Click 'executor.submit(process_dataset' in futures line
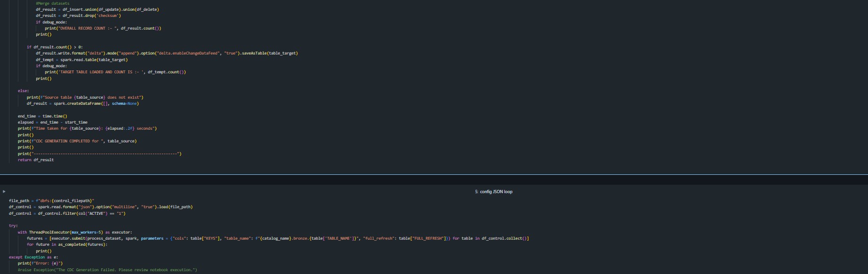Screen dimensions: 868x274 point(87,238)
